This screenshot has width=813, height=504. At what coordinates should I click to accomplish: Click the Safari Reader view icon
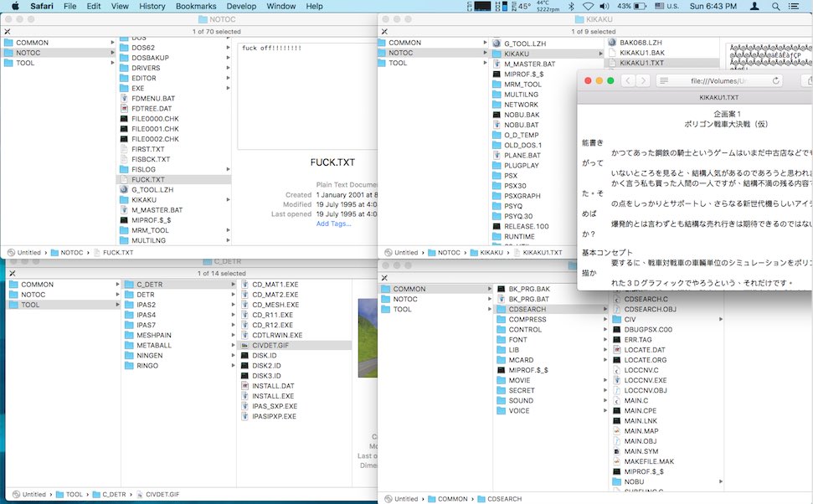pos(664,81)
